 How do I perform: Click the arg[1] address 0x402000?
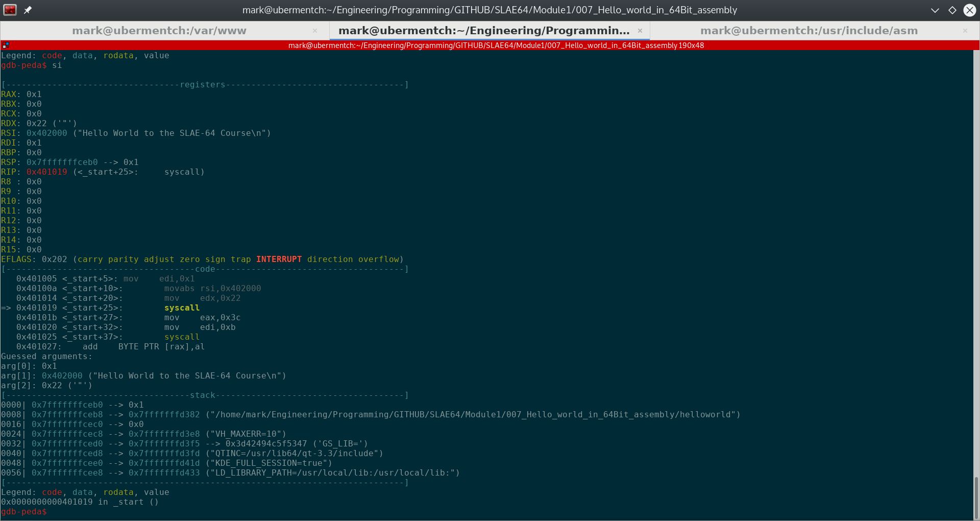62,376
